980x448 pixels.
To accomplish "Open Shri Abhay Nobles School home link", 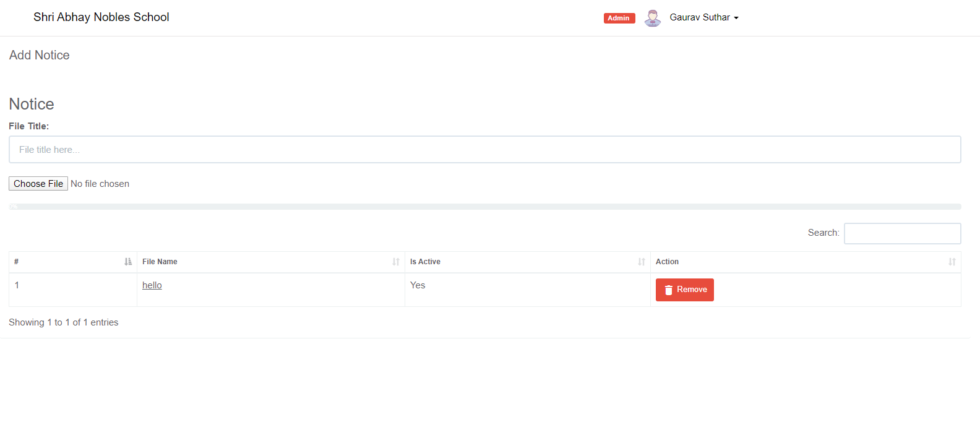I will (101, 17).
